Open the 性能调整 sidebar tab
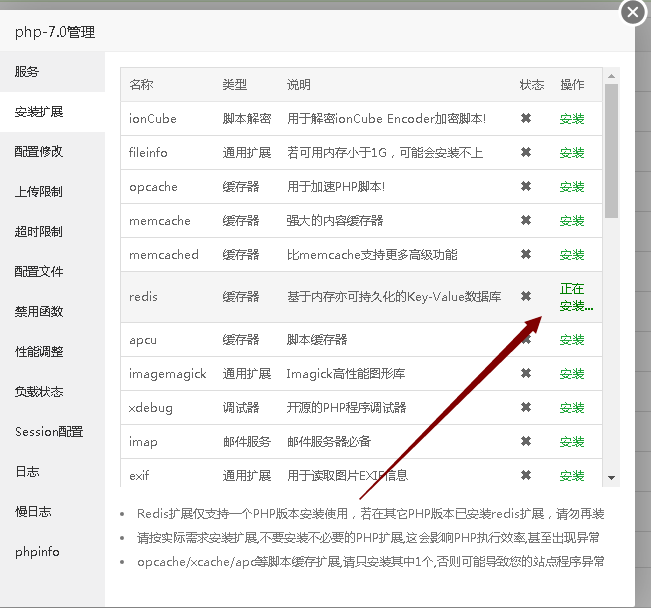Image resolution: width=651 pixels, height=608 pixels. point(52,352)
